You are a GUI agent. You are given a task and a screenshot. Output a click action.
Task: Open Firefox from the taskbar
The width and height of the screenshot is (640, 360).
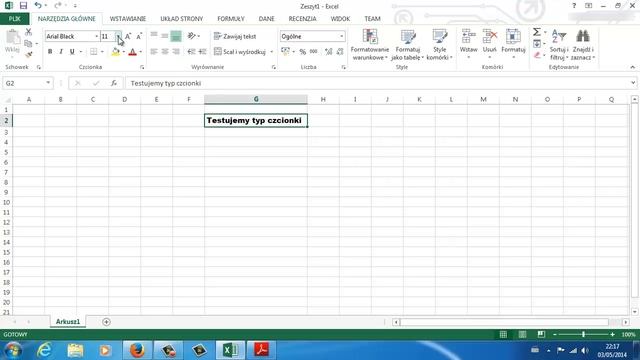137,350
